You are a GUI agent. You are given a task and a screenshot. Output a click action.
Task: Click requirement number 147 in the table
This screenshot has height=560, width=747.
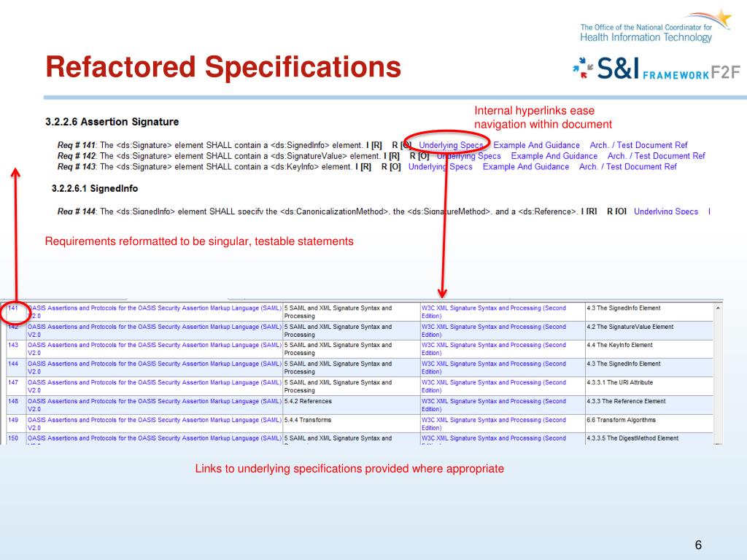coord(13,382)
